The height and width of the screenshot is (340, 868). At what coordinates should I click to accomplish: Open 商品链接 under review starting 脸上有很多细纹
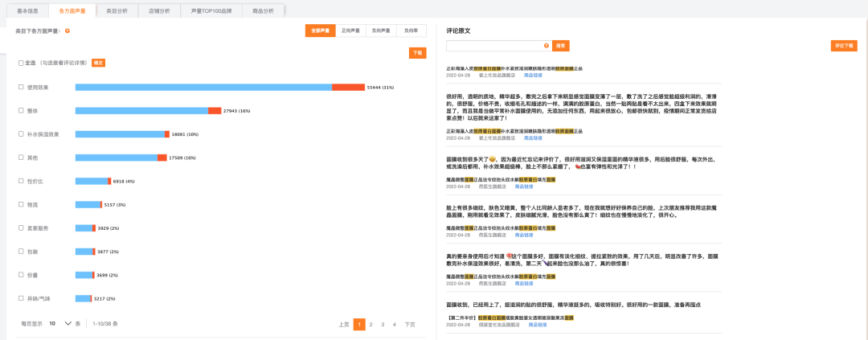click(525, 235)
